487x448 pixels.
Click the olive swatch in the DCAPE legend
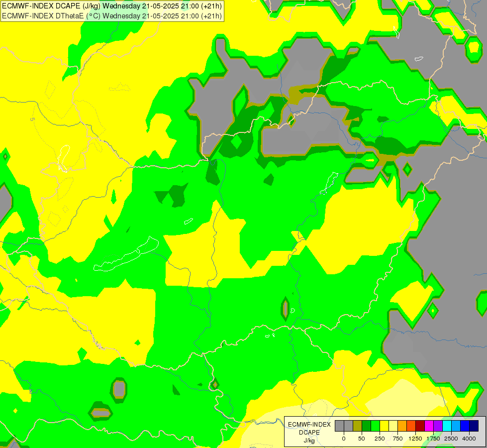(x=357, y=426)
